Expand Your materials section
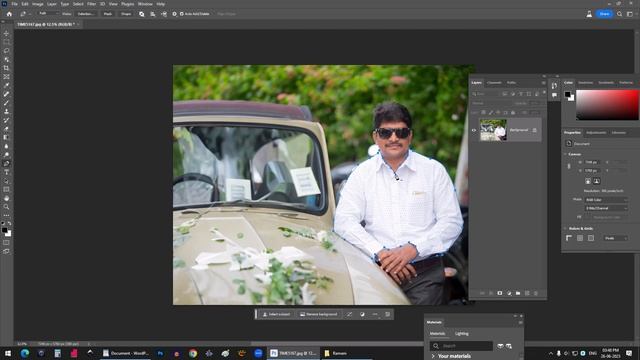The width and height of the screenshot is (640, 360). pyautogui.click(x=433, y=356)
